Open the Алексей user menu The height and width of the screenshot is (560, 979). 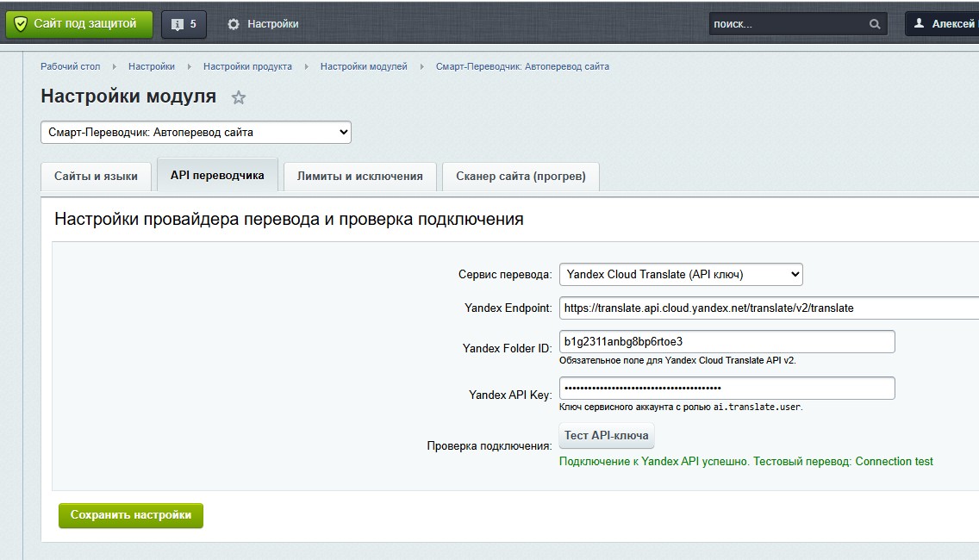pyautogui.click(x=943, y=24)
